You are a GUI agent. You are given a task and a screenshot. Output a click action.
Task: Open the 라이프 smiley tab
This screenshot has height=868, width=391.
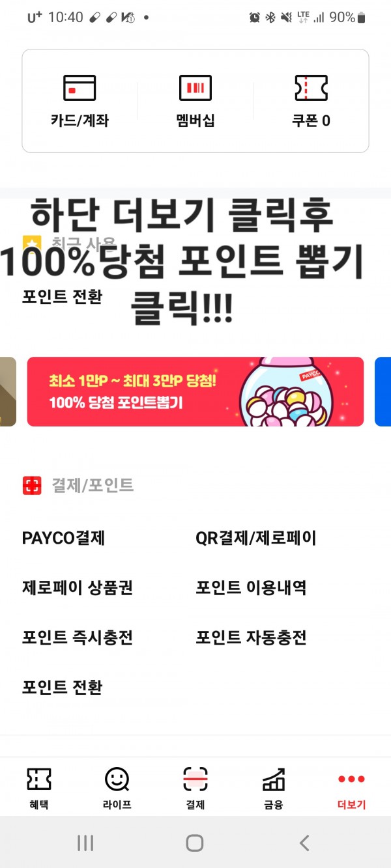pos(117,779)
